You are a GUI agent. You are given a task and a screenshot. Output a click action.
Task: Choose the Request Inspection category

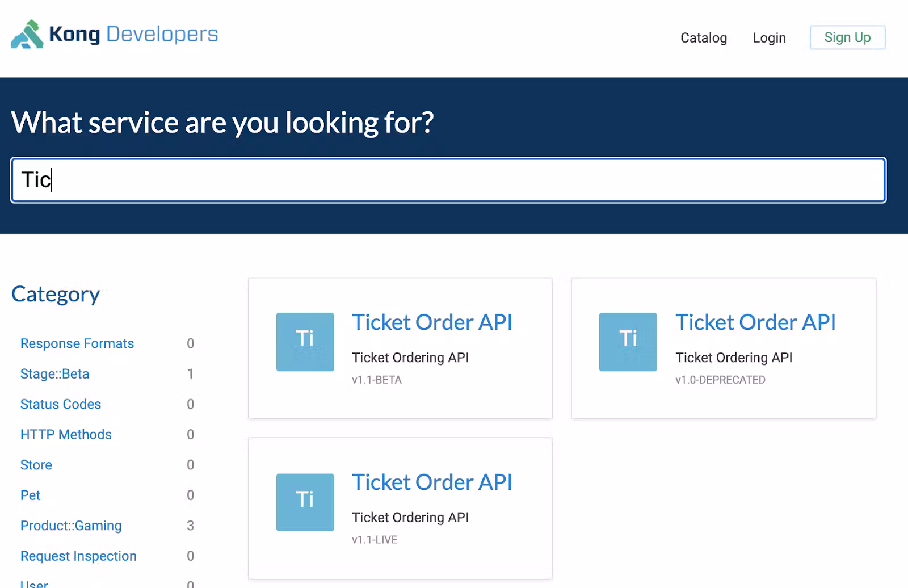78,556
